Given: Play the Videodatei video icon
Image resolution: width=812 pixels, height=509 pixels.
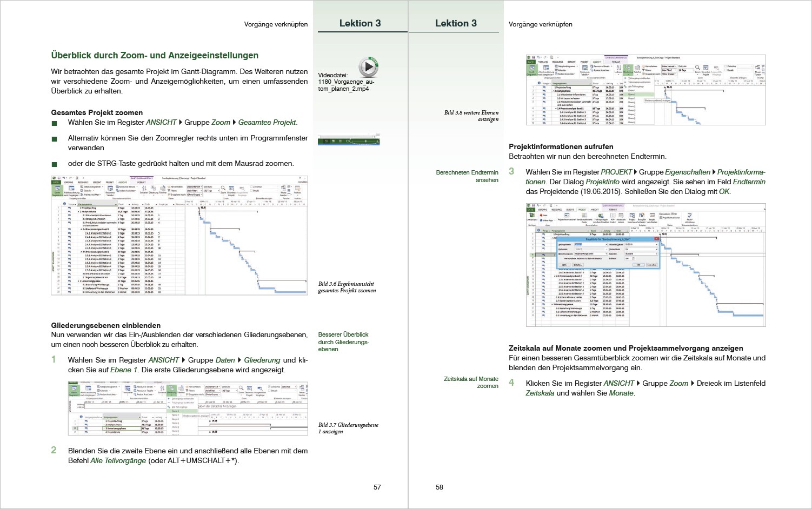Looking at the screenshot, I should point(368,67).
